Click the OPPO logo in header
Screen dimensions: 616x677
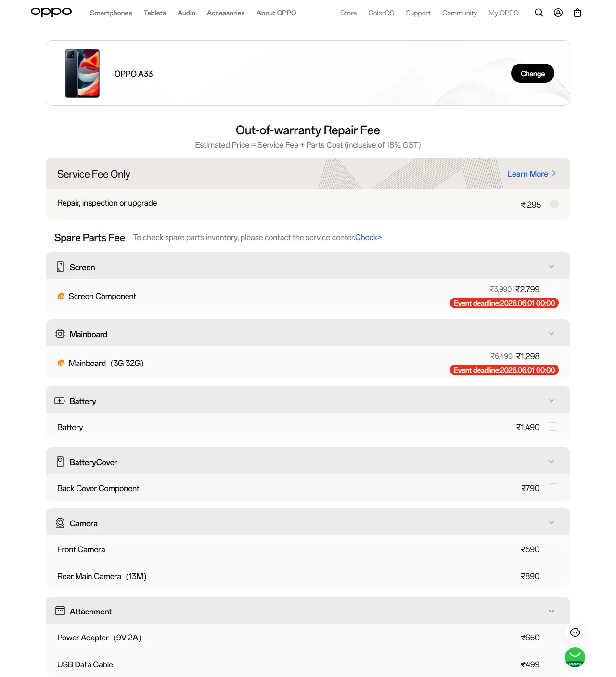51,12
